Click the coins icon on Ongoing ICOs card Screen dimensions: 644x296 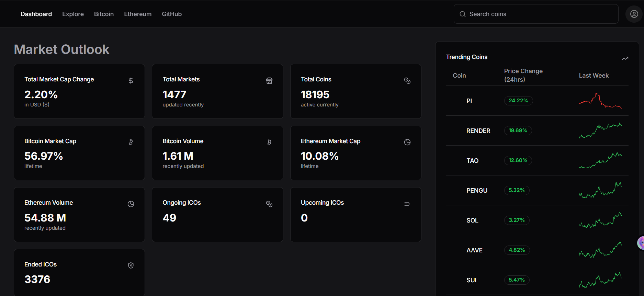[x=269, y=204]
